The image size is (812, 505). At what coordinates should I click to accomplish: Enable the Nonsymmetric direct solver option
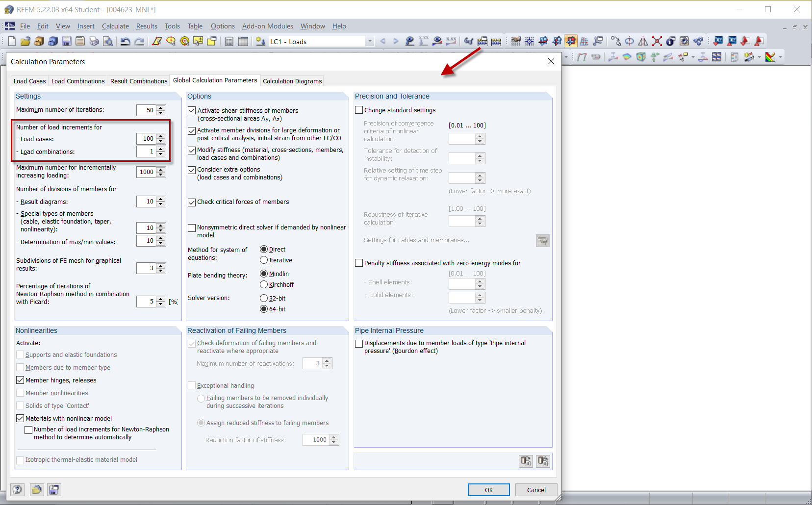tap(192, 227)
